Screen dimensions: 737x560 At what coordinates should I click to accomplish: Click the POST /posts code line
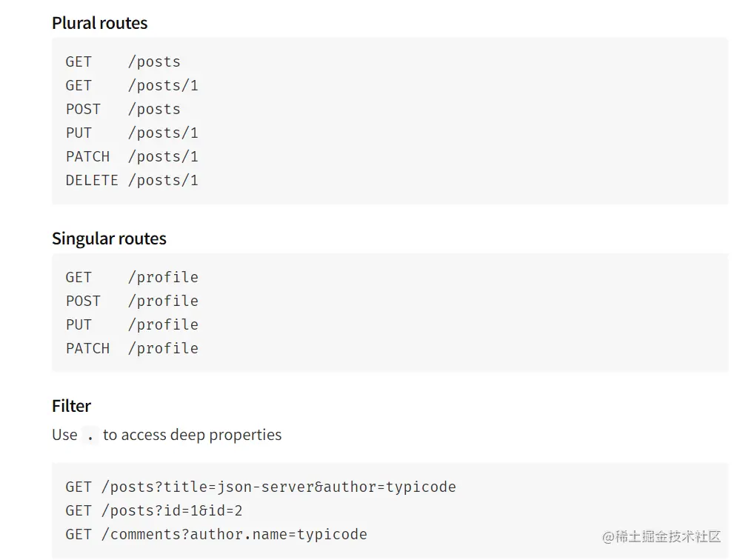[123, 109]
